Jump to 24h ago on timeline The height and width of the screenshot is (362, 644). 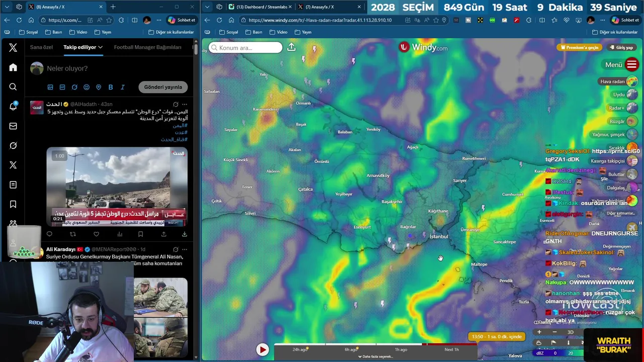pos(300,349)
